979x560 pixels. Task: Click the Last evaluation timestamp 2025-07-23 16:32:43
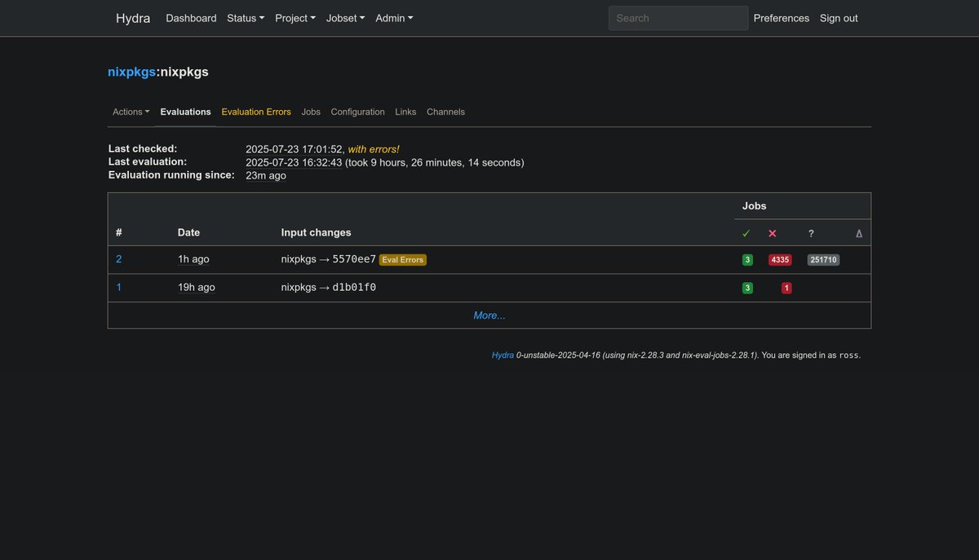294,162
